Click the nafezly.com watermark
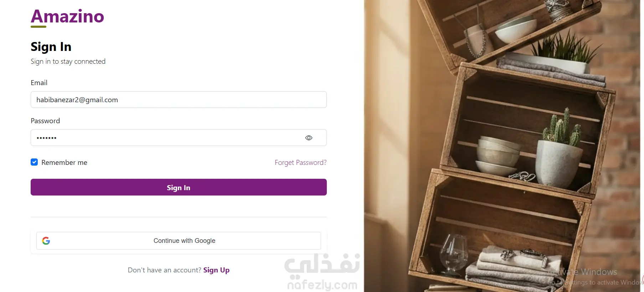 click(x=322, y=285)
